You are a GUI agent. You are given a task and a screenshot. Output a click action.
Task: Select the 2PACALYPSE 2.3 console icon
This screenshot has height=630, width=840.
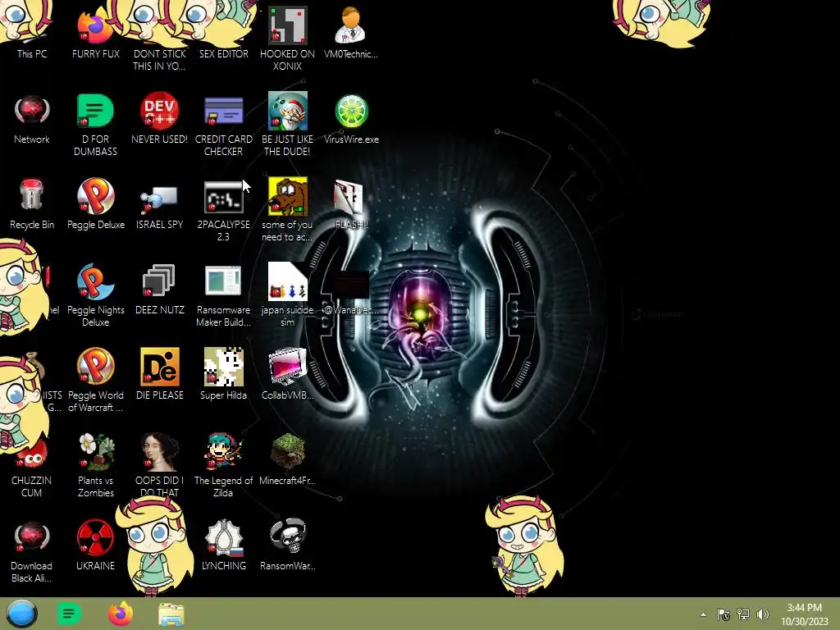(223, 209)
